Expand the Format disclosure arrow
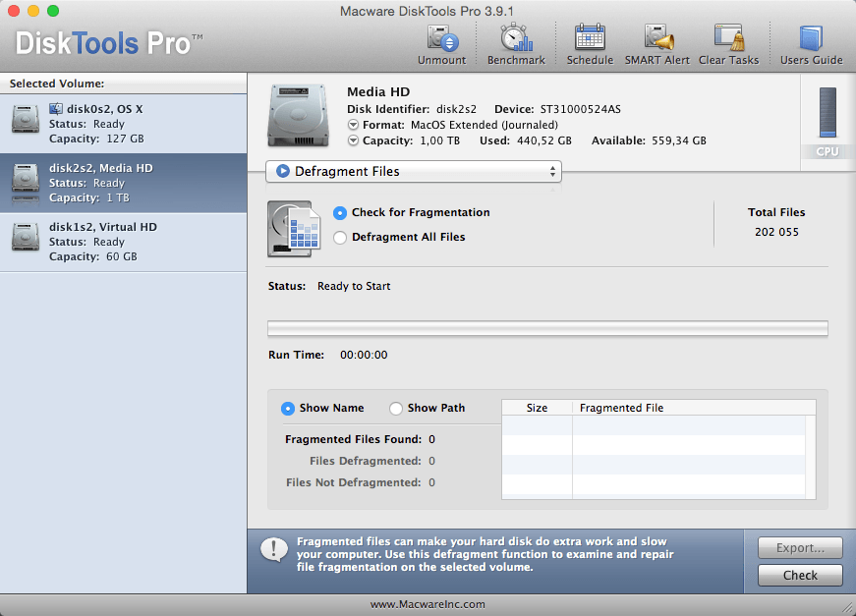This screenshot has height=616, width=856. click(353, 125)
